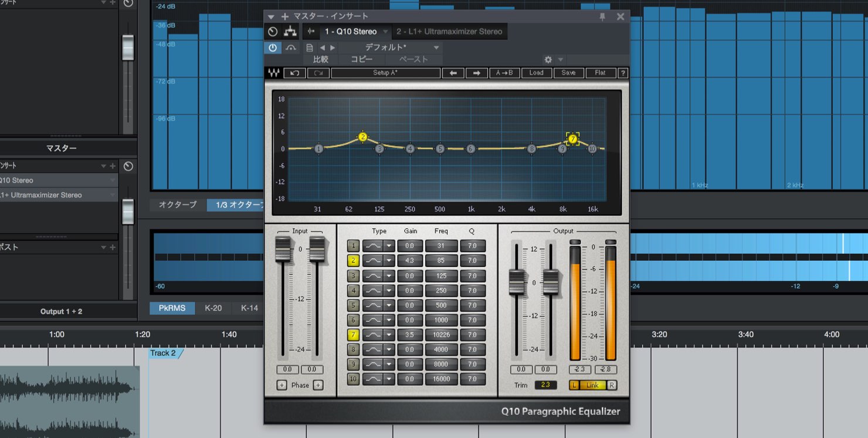Enable EQ band 3 button
The image size is (868, 438).
(x=353, y=275)
